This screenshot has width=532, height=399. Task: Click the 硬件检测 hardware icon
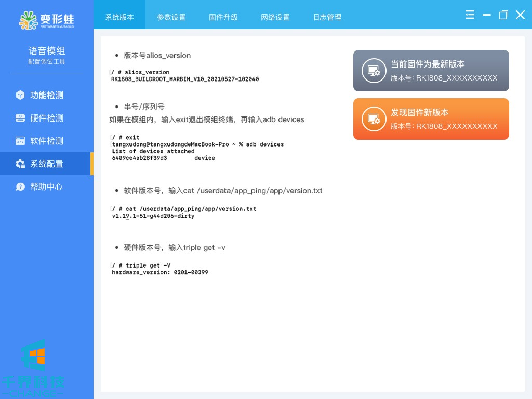(x=20, y=118)
